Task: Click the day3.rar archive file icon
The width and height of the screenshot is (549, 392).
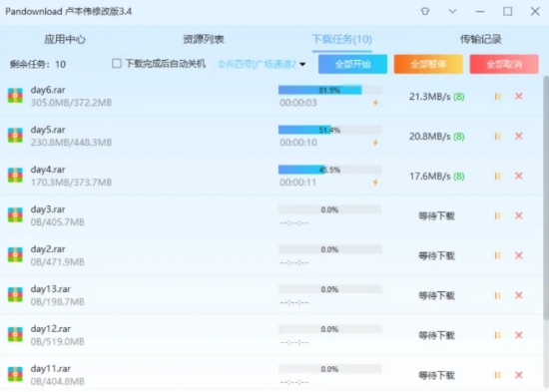Action: pos(15,215)
